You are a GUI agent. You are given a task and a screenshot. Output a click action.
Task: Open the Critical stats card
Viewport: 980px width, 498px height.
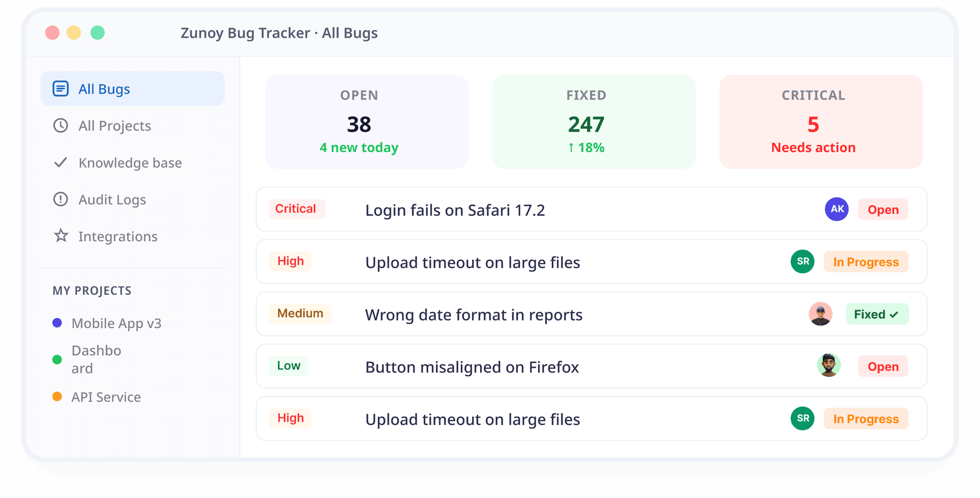(821, 122)
